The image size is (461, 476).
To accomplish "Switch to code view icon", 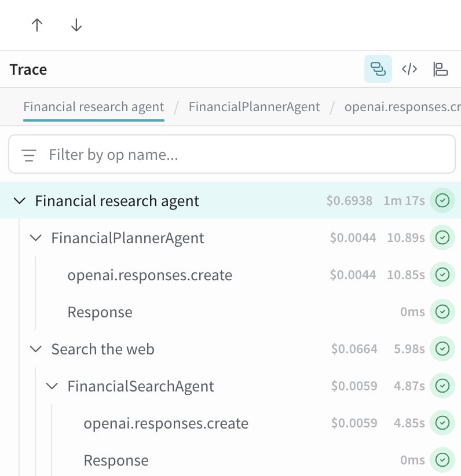I will 409,69.
